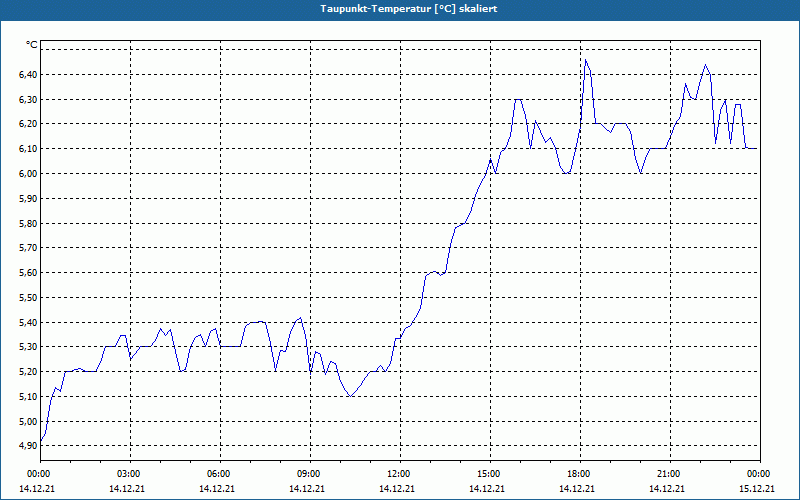Select the 4,90 y-axis value
800x500 pixels.
pyautogui.click(x=28, y=446)
